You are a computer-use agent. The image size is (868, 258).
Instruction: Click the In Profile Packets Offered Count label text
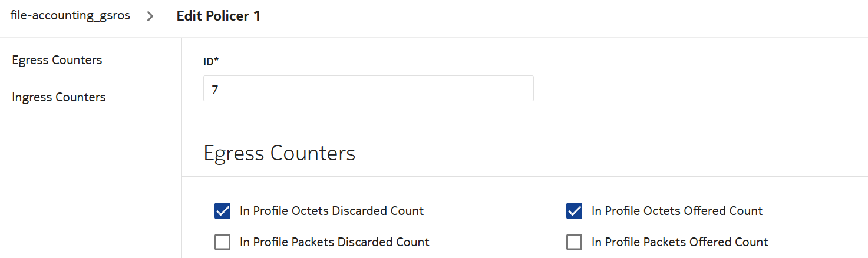(680, 242)
